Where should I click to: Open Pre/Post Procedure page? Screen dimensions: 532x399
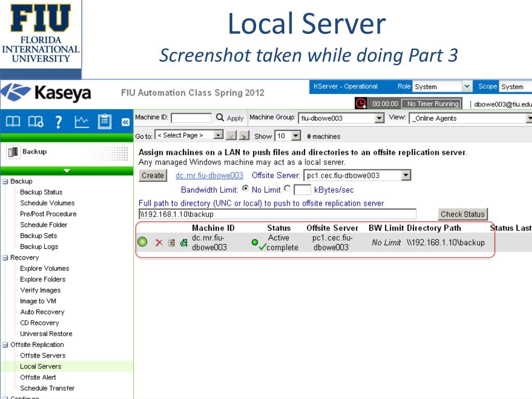click(x=48, y=214)
